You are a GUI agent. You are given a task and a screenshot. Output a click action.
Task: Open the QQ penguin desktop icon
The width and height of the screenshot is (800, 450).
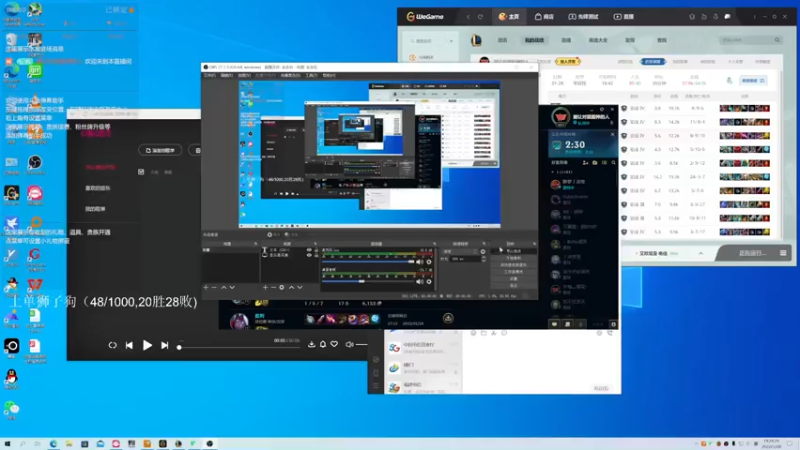pyautogui.click(x=11, y=379)
